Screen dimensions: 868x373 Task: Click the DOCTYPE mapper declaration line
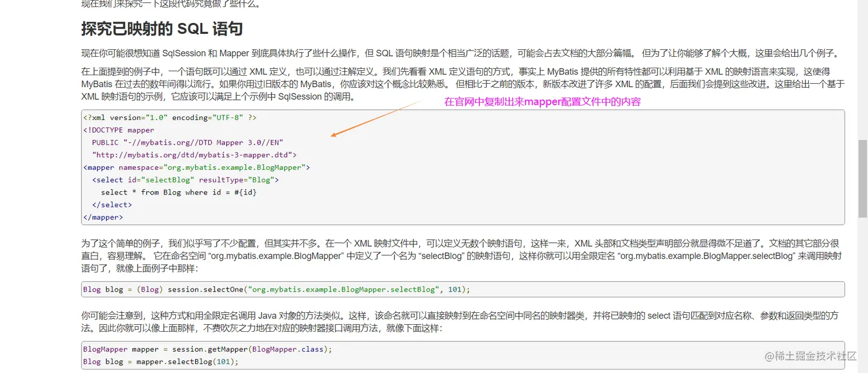click(x=119, y=130)
